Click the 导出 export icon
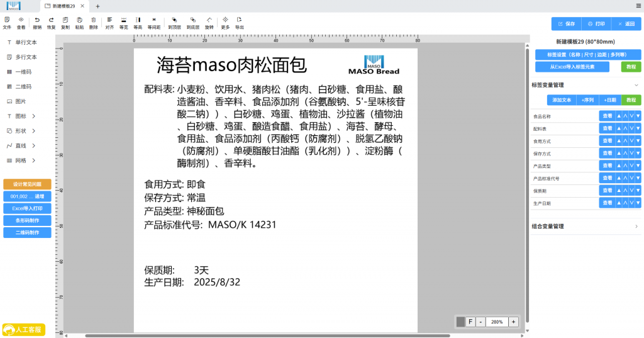The image size is (644, 338). point(240,23)
